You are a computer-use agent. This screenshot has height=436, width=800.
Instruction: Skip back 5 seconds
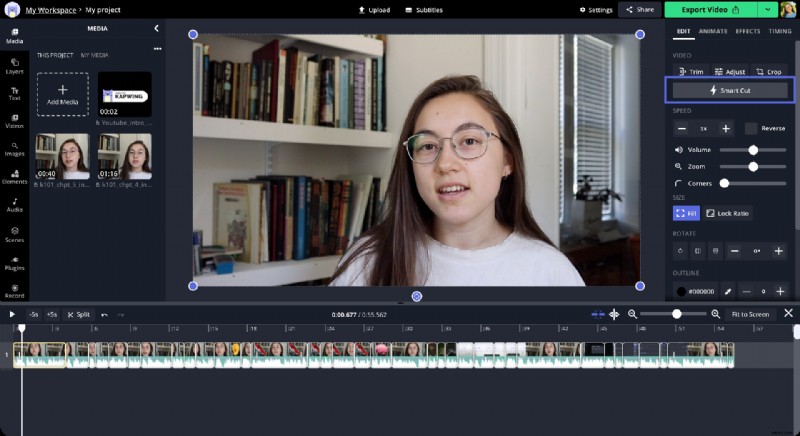(33, 315)
